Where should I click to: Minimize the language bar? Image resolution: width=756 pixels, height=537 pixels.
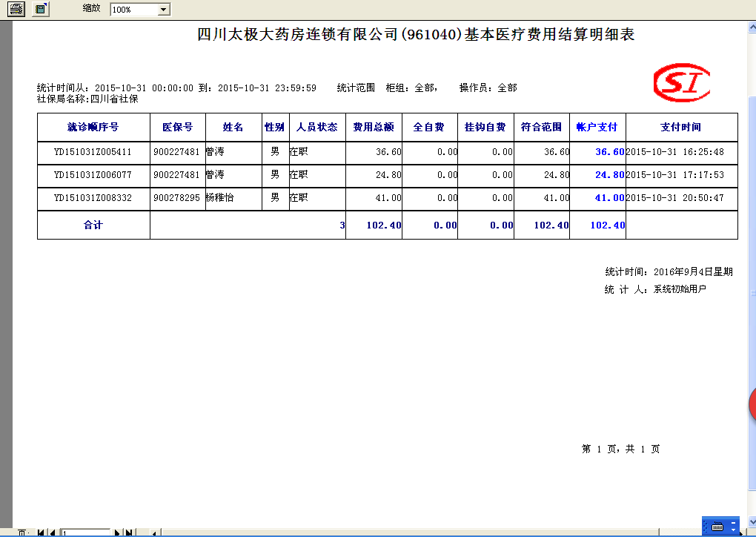click(733, 523)
